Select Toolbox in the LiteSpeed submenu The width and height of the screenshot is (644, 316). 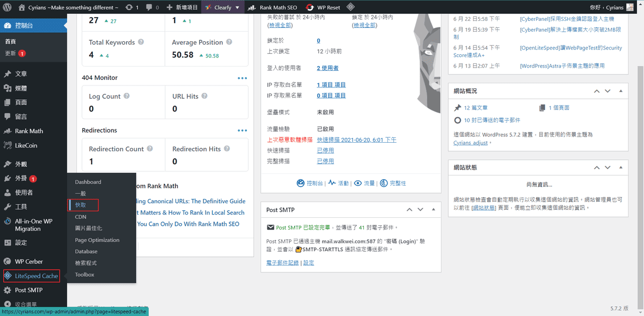click(85, 274)
